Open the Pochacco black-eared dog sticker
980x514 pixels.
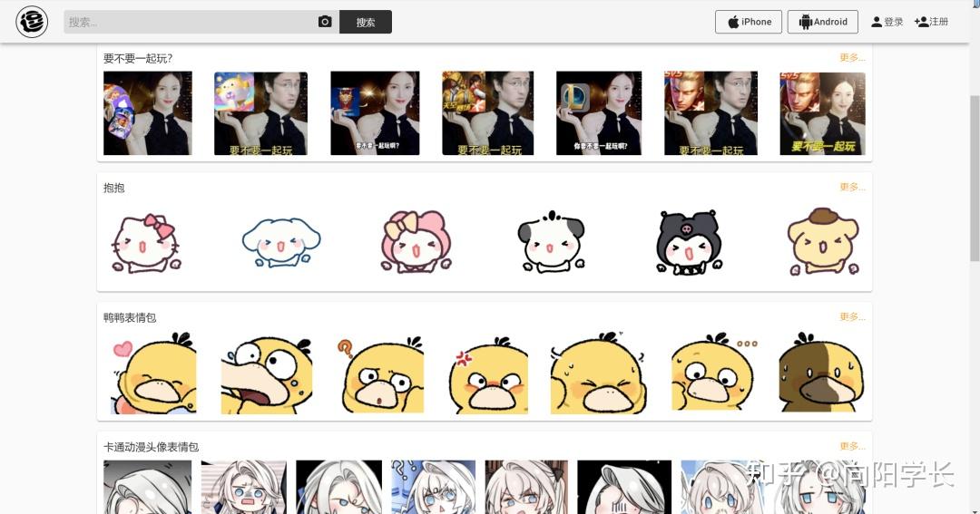click(x=552, y=242)
